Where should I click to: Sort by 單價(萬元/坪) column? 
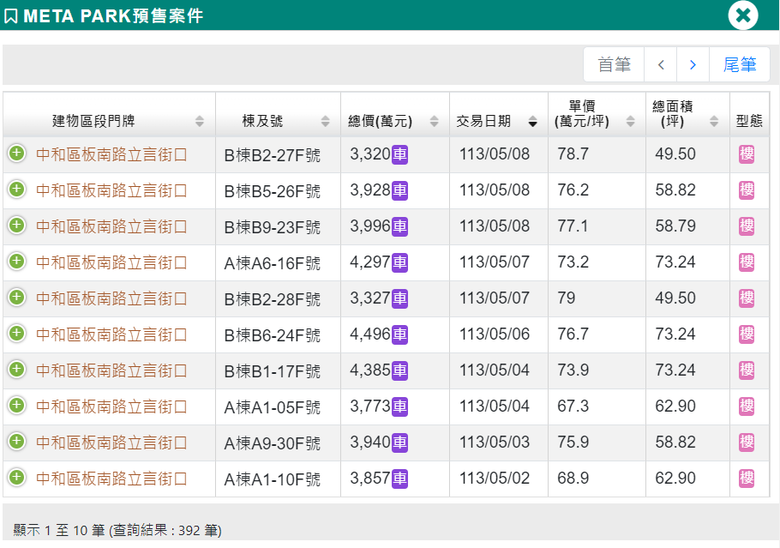(x=596, y=115)
